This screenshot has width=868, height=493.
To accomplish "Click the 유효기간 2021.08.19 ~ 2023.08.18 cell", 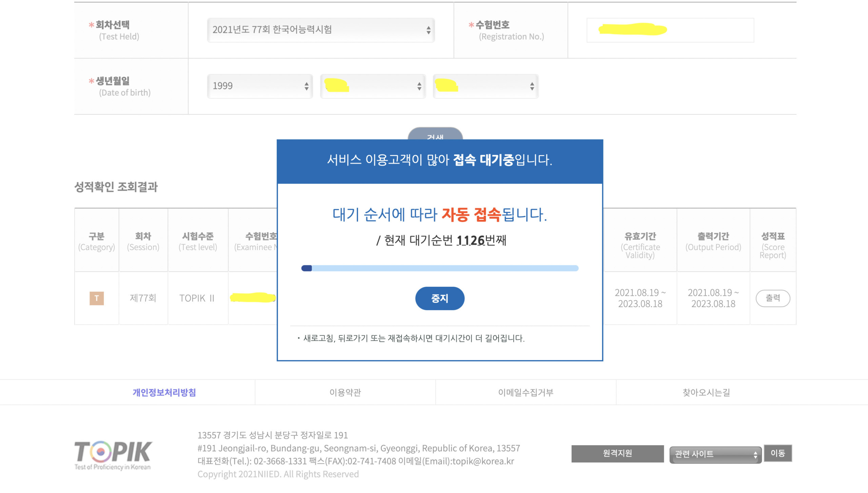I will point(640,298).
